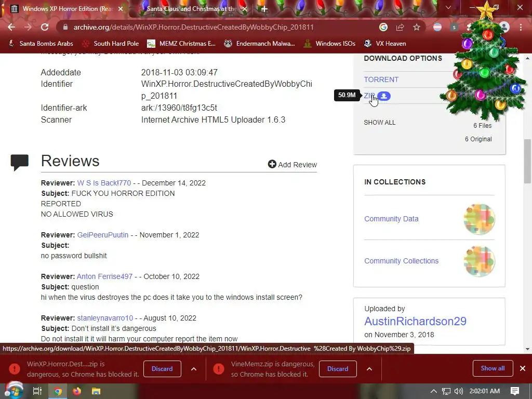Close Windows XP Horror Edition tab
Image resolution: width=532 pixels, height=399 pixels.
point(121,9)
